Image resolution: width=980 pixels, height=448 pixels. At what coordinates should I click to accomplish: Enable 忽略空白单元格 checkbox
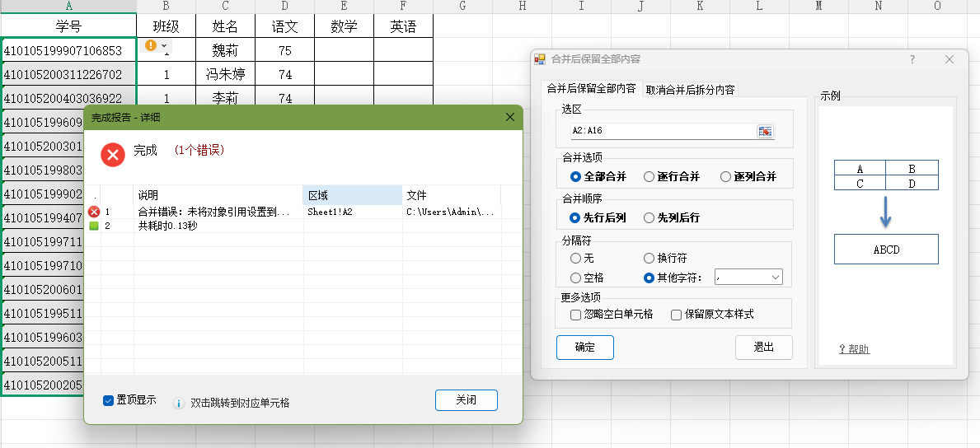coord(576,315)
